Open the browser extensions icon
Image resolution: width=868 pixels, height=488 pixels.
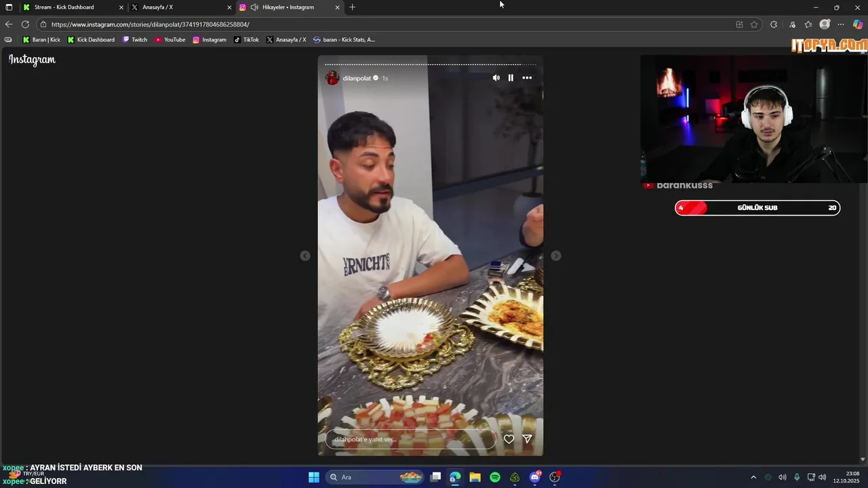(x=774, y=24)
